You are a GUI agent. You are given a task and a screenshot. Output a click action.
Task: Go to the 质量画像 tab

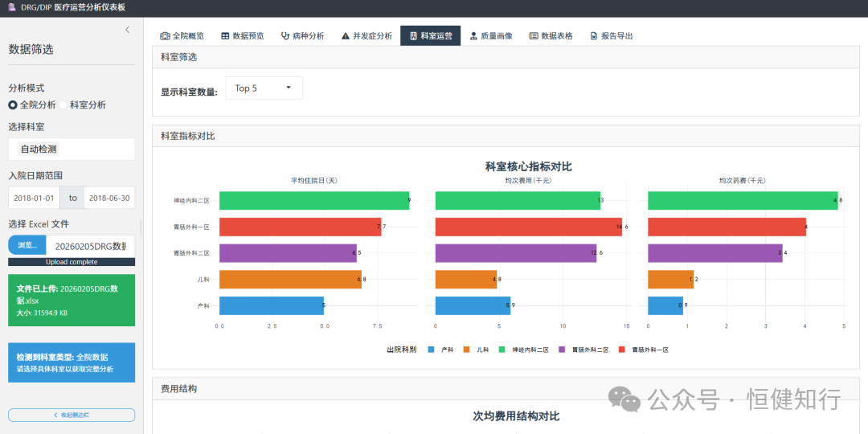coord(490,36)
